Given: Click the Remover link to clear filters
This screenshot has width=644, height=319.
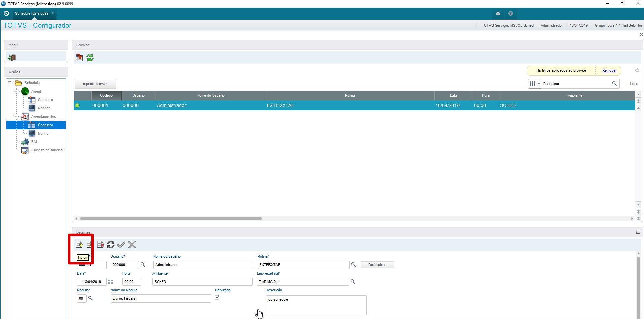Looking at the screenshot, I should tap(609, 70).
